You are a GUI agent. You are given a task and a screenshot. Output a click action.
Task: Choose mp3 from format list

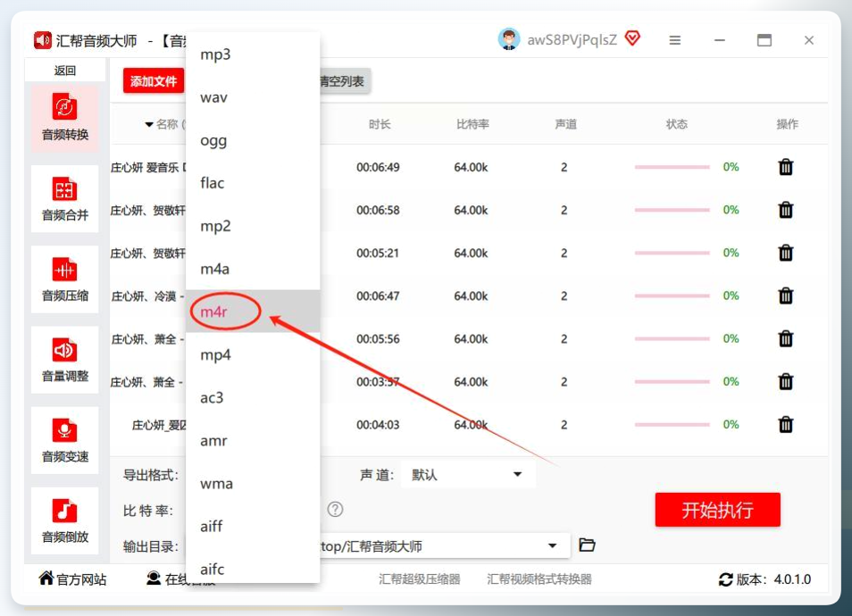click(253, 54)
